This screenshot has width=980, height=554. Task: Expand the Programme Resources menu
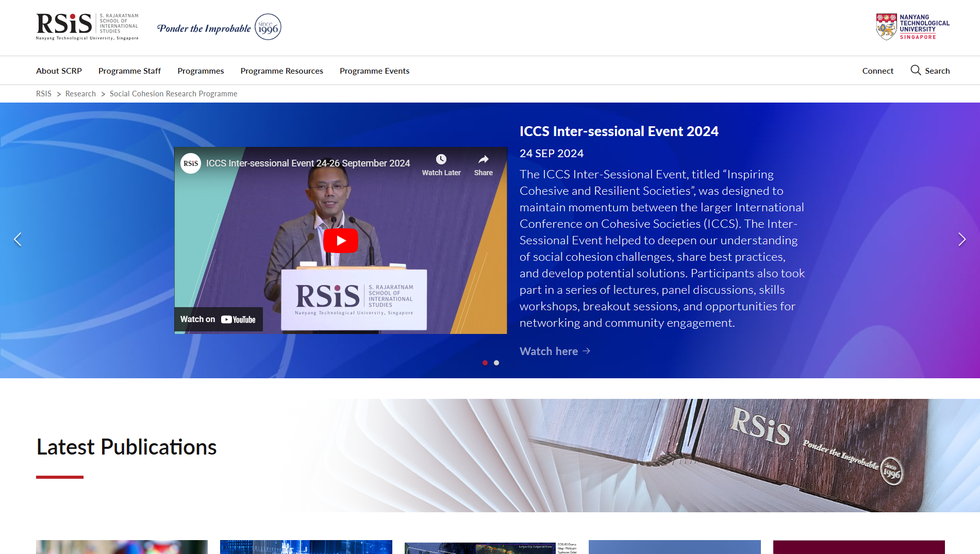tap(281, 71)
